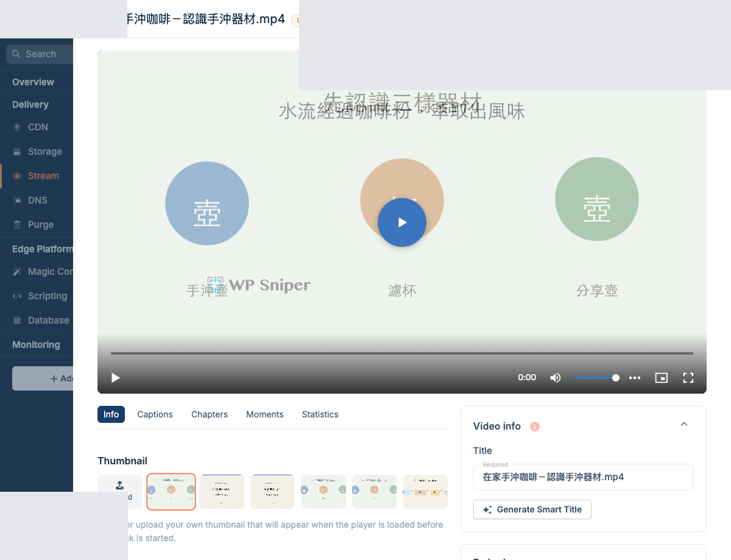Toggle picture-in-picture mode

pyautogui.click(x=662, y=378)
